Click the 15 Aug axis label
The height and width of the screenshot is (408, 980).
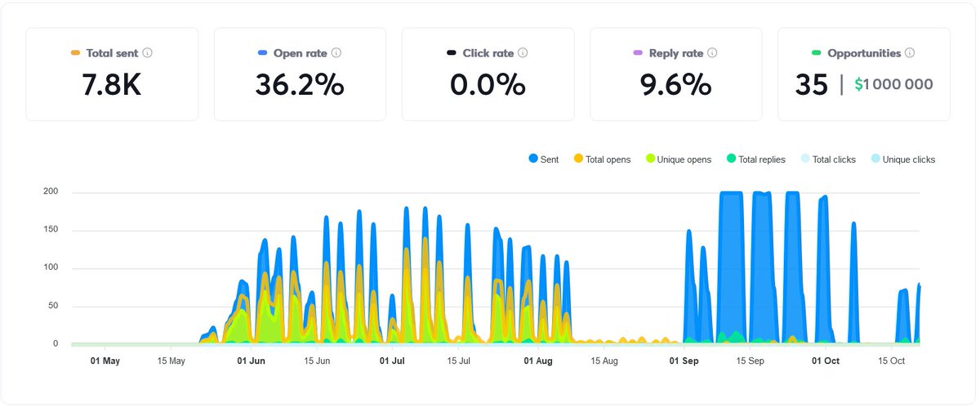click(x=605, y=361)
